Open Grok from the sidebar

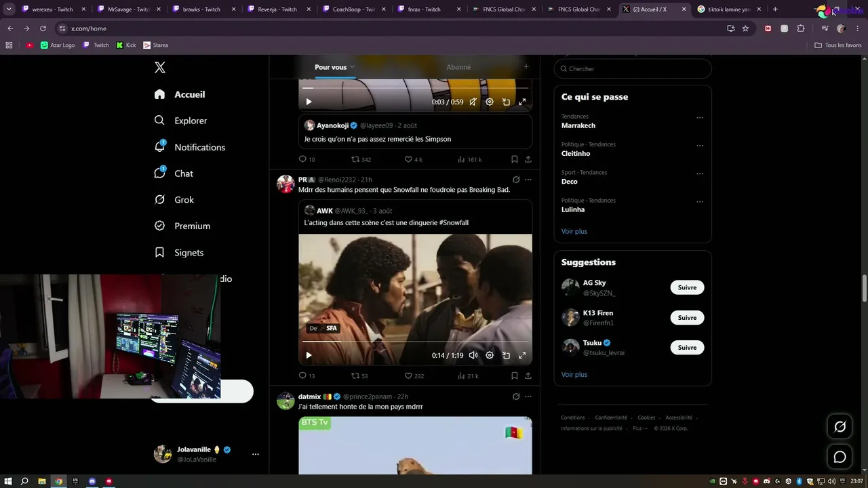[x=174, y=200]
